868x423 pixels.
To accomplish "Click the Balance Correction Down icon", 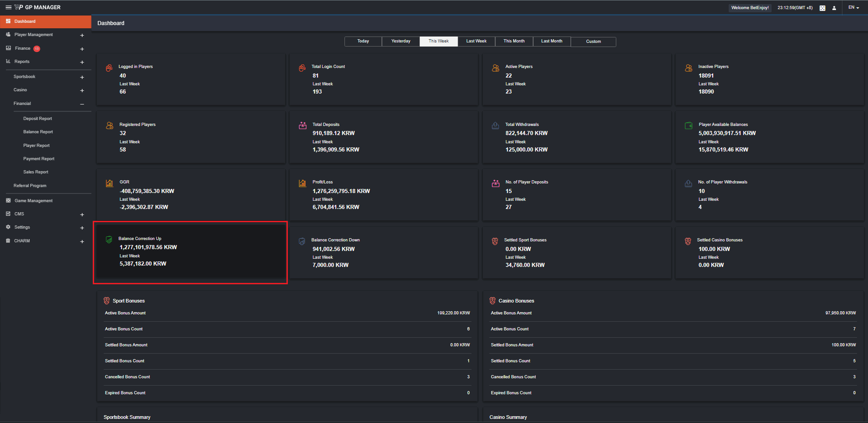I will click(302, 241).
